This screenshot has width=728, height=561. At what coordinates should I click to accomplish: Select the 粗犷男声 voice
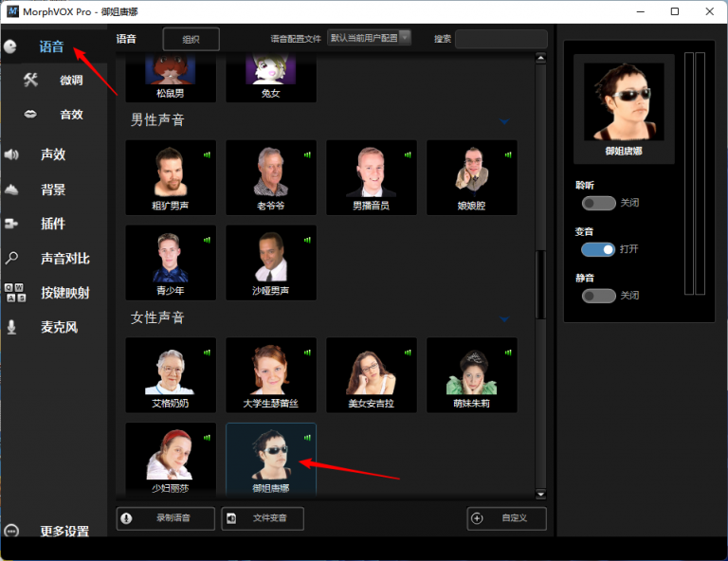(171, 178)
